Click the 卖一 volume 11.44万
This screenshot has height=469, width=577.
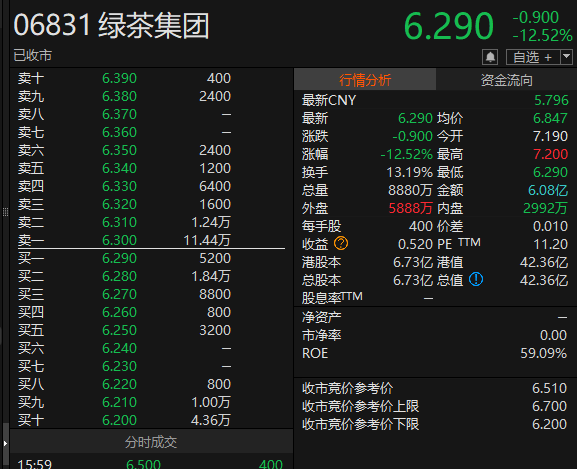coord(207,240)
